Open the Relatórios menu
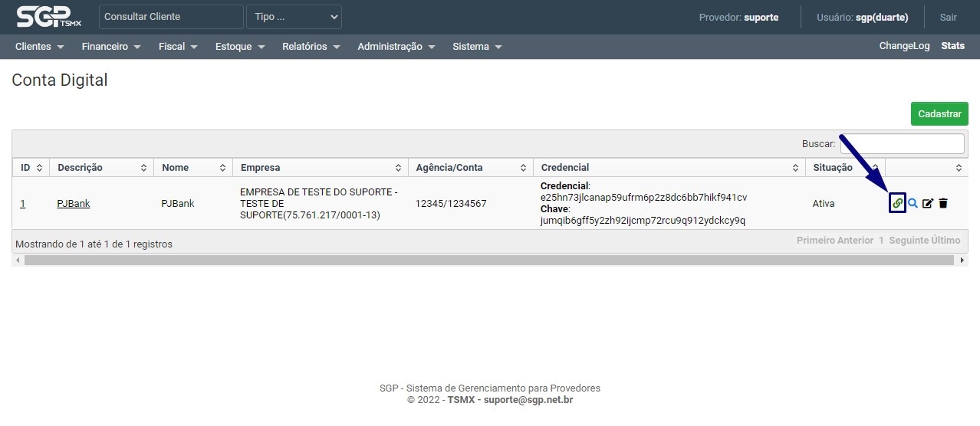980x426 pixels. [x=311, y=47]
